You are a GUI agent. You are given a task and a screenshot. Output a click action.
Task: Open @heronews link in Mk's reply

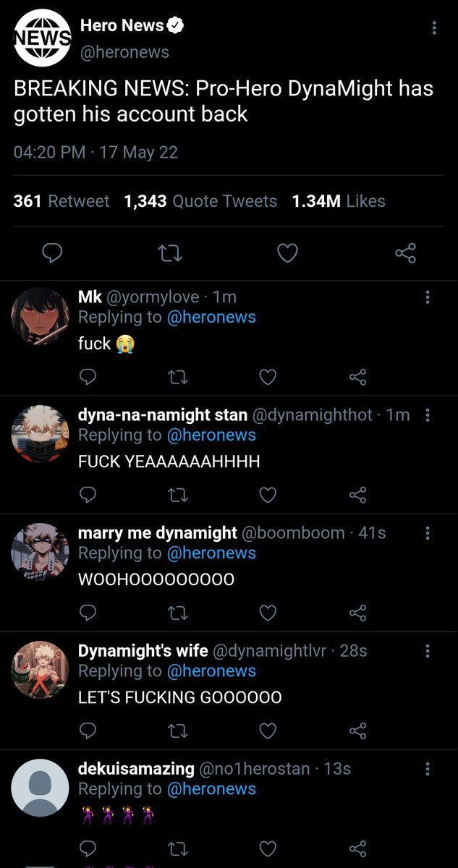[x=211, y=317]
